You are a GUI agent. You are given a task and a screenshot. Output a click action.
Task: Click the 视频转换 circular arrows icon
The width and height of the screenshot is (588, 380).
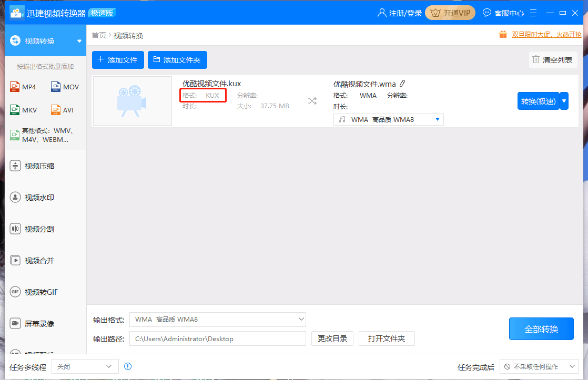(15, 40)
